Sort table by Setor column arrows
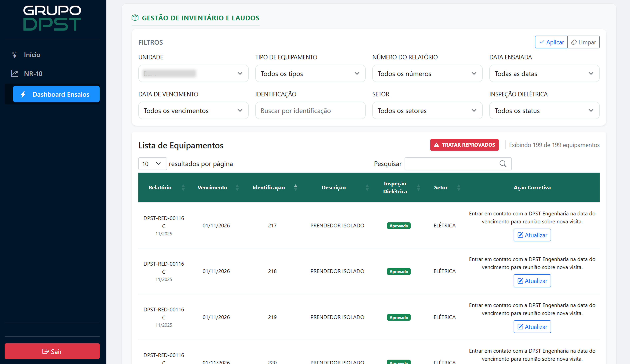The height and width of the screenshot is (364, 630). 458,187
